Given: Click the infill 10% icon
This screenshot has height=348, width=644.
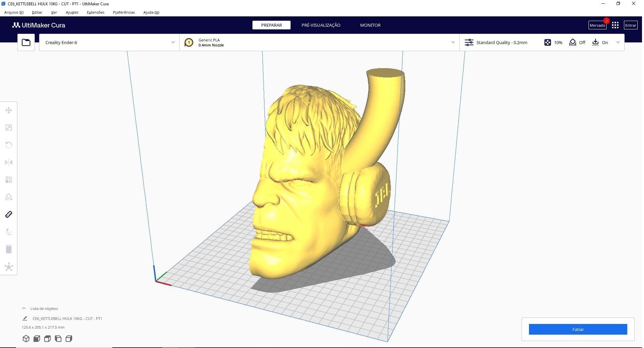Looking at the screenshot, I should (547, 42).
